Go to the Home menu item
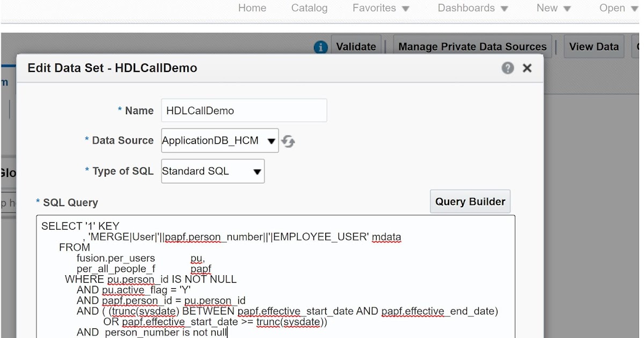644x338 pixels. coord(252,8)
